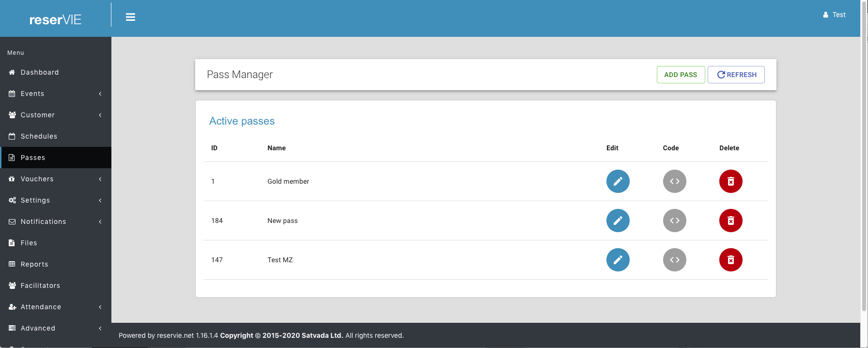Screen dimensions: 868x348
Task: Open the Dashboard menu item
Action: coord(40,72)
